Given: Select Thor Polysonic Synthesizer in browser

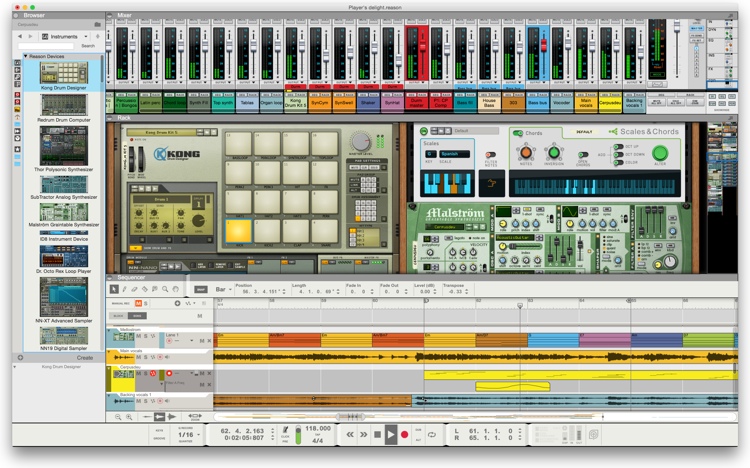Looking at the screenshot, I should click(64, 149).
